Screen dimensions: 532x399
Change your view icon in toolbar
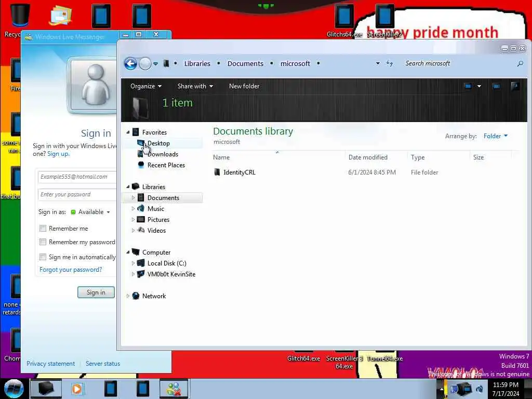tap(468, 86)
